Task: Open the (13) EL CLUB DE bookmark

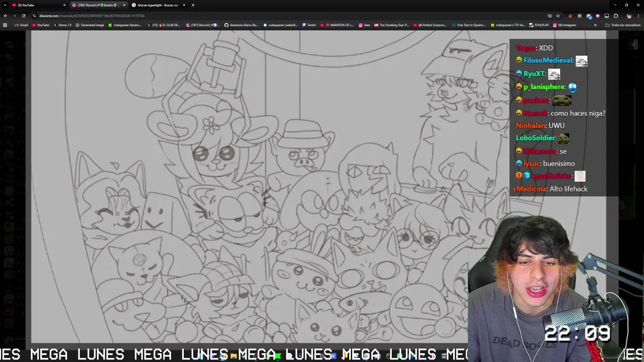Action: tap(164, 25)
